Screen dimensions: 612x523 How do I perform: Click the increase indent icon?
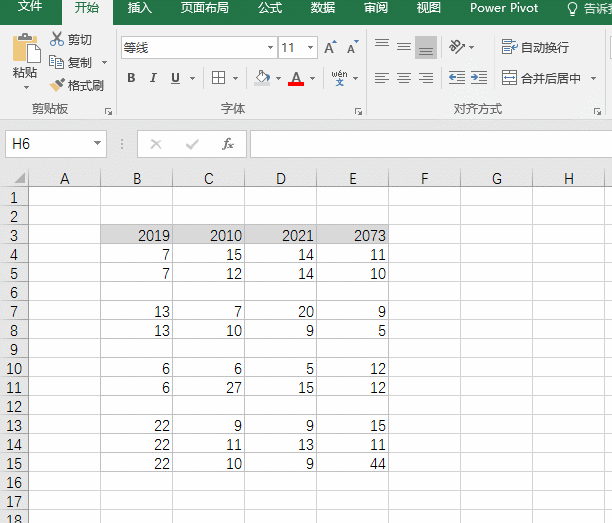tap(478, 78)
